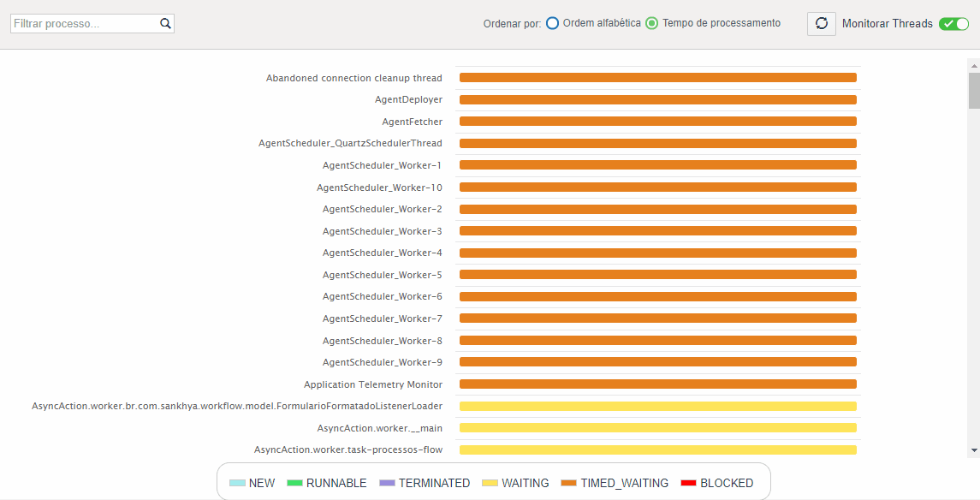This screenshot has width=980, height=500.
Task: Select AgentScheduler_Worker-3 label
Action: pyautogui.click(x=383, y=231)
